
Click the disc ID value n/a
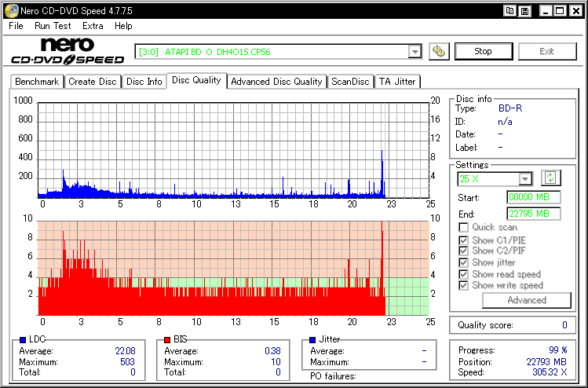(505, 122)
